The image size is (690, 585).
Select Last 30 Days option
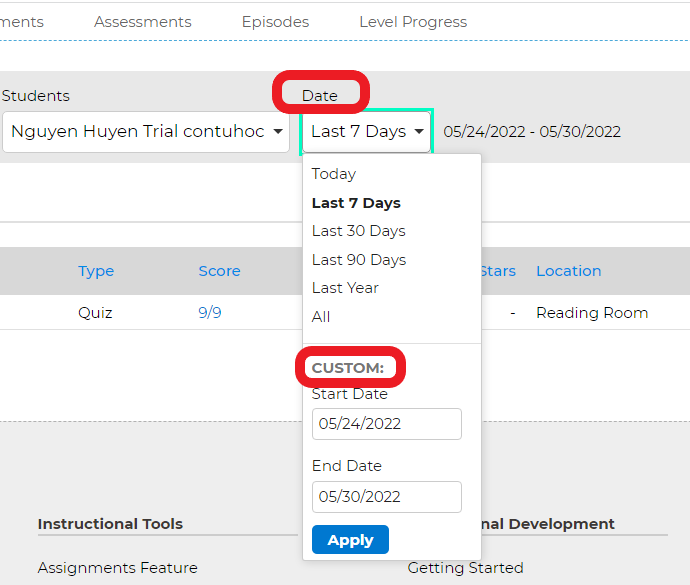[359, 231]
